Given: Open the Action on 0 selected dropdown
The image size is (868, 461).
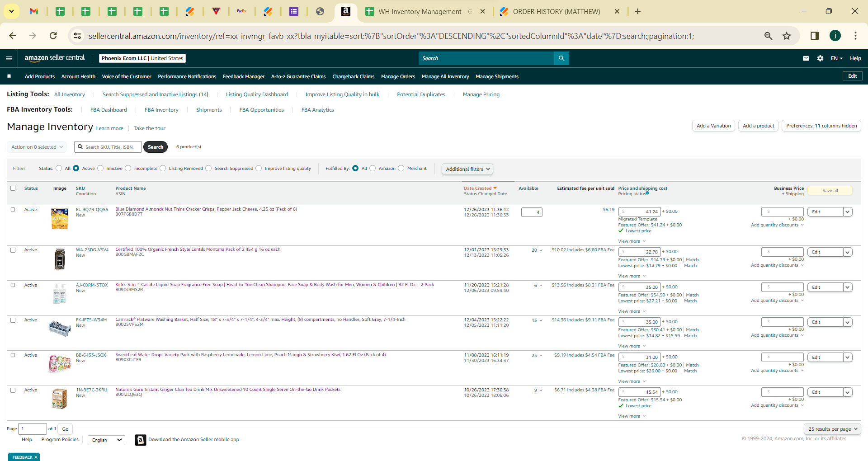Looking at the screenshot, I should tap(37, 147).
